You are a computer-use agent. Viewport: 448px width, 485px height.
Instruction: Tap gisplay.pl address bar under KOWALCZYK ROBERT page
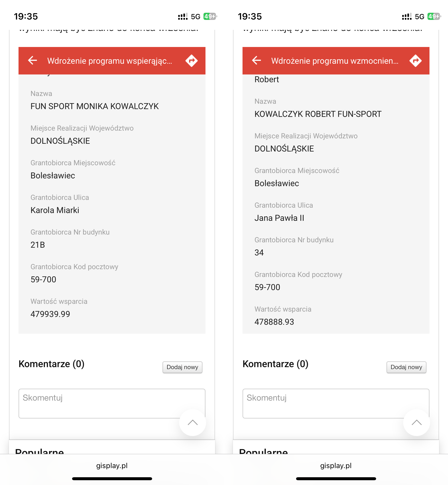pyautogui.click(x=336, y=466)
